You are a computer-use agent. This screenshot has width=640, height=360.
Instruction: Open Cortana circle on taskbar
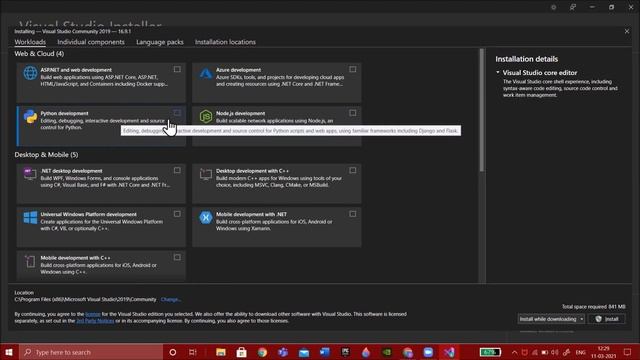(173, 352)
